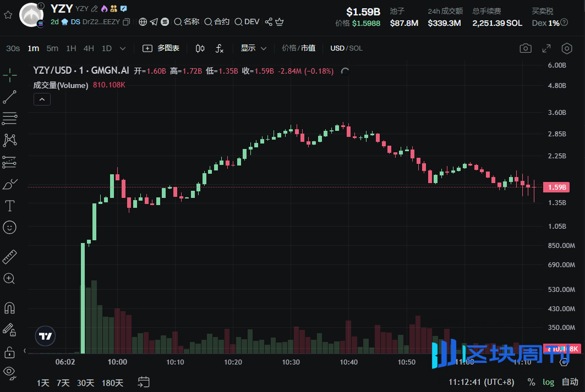Select the brush drawing tool

coord(10,184)
